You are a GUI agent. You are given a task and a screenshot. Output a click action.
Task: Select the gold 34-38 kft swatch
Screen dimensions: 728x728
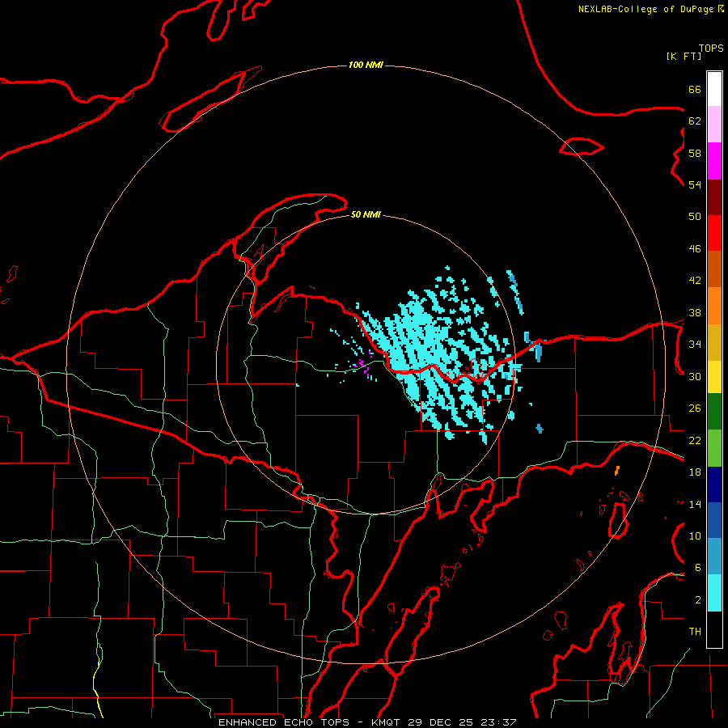pos(714,343)
